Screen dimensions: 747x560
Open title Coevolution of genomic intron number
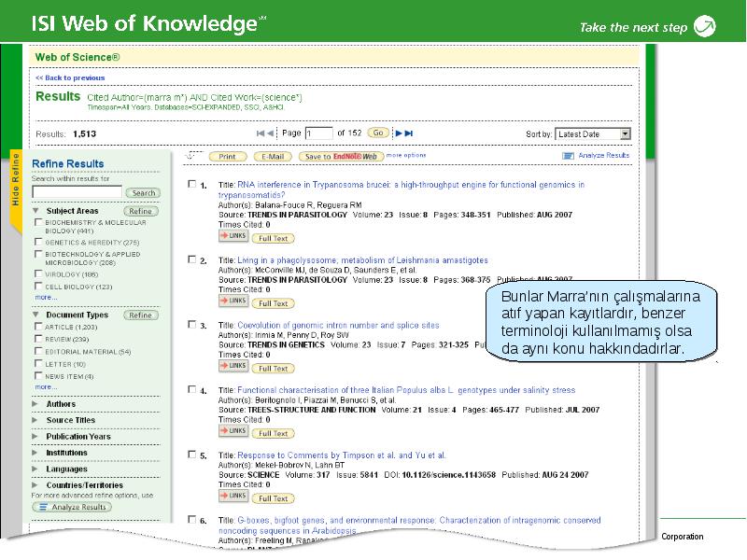tap(338, 325)
